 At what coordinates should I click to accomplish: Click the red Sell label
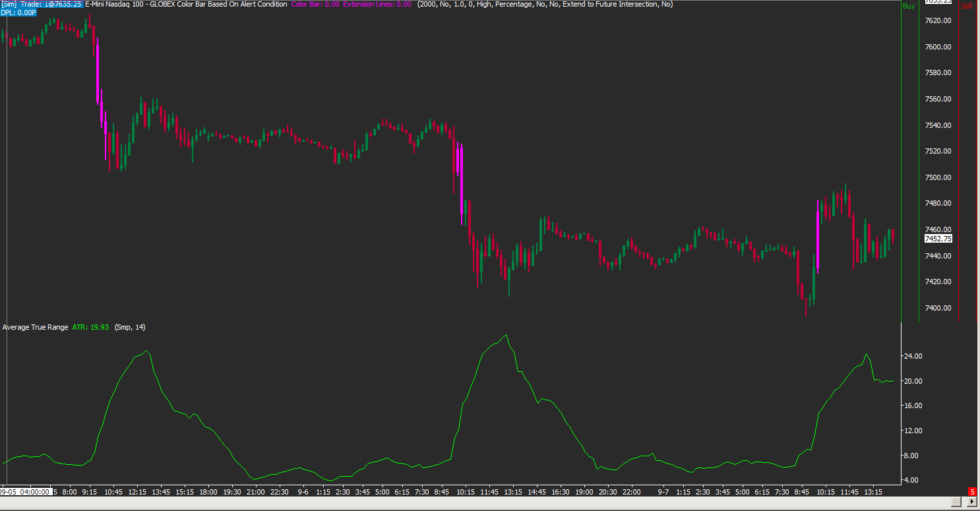[966, 6]
